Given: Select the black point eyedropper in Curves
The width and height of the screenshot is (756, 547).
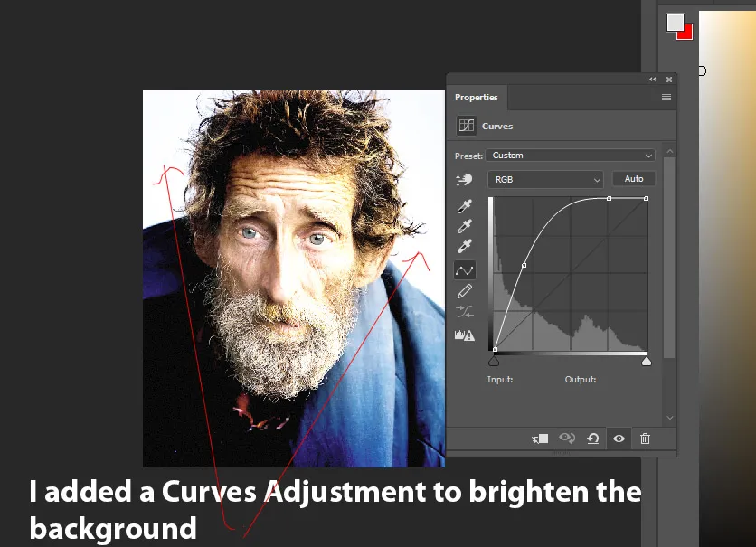Looking at the screenshot, I should 464,206.
